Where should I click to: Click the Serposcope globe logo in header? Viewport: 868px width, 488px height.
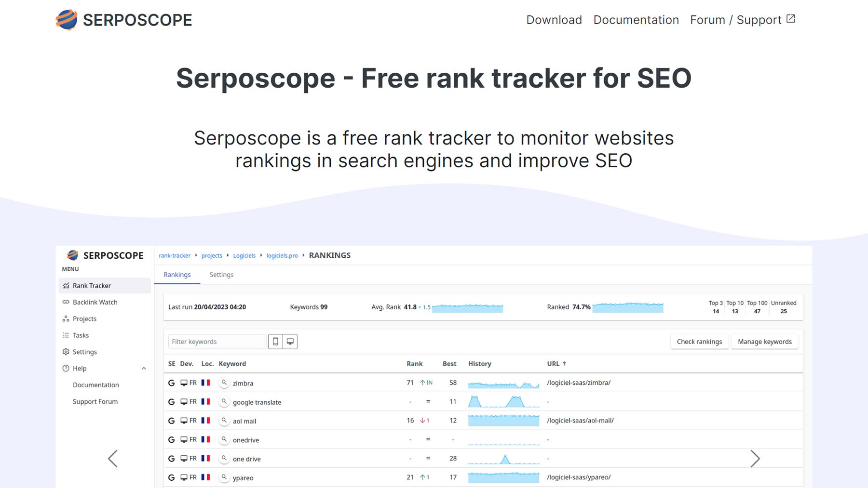point(67,20)
